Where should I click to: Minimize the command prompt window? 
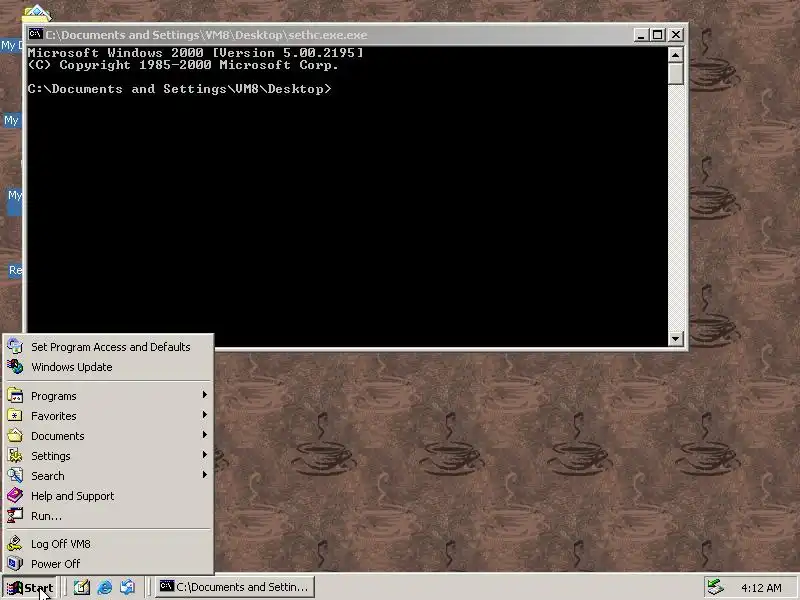(641, 35)
